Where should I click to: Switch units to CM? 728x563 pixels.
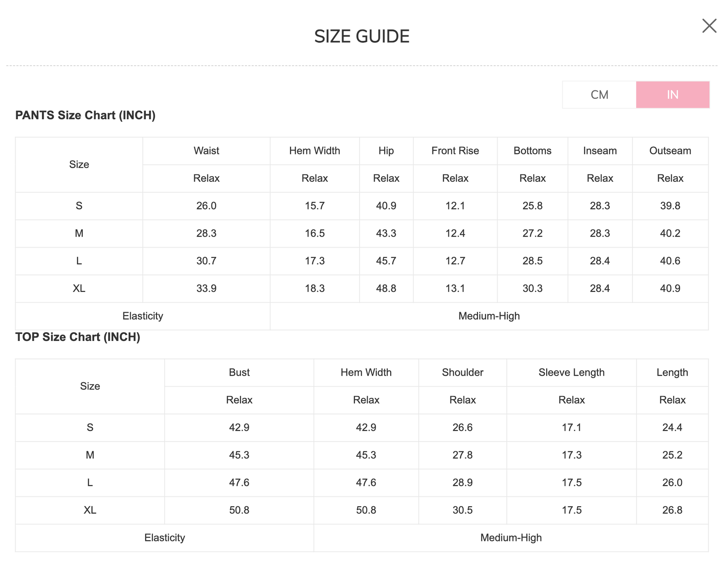[x=599, y=95]
